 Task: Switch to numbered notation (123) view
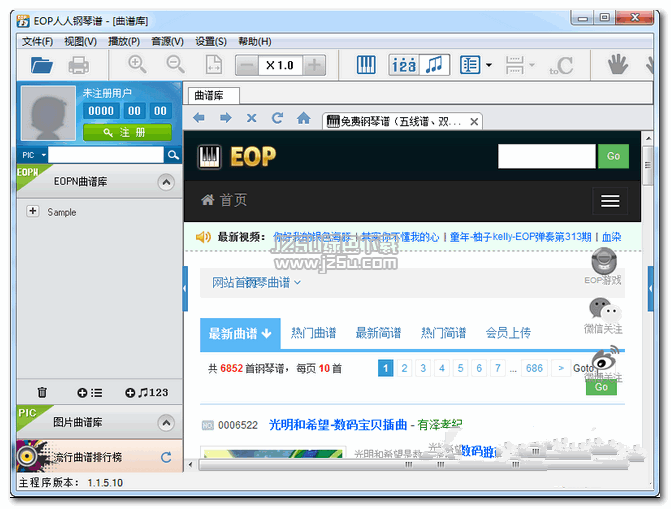[404, 65]
